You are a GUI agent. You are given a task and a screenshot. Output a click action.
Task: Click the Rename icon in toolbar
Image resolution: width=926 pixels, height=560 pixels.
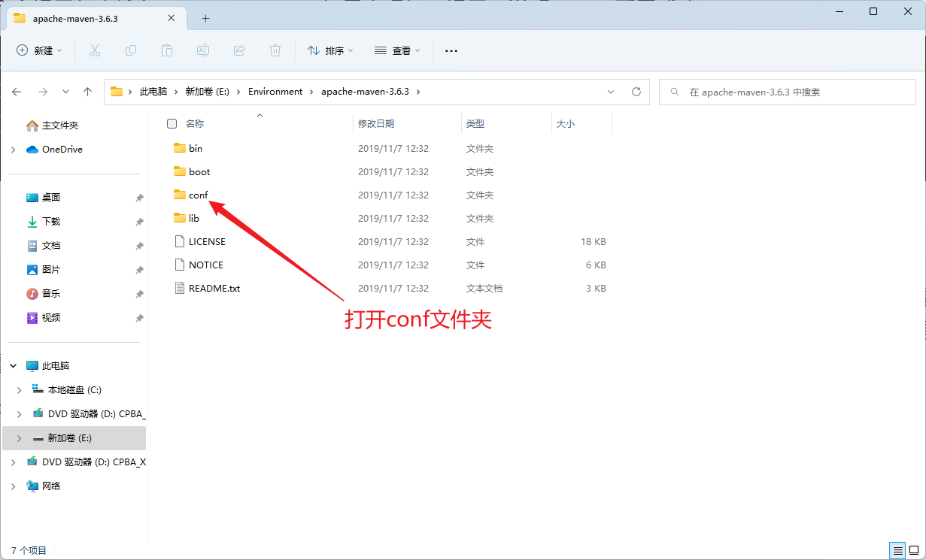point(203,50)
